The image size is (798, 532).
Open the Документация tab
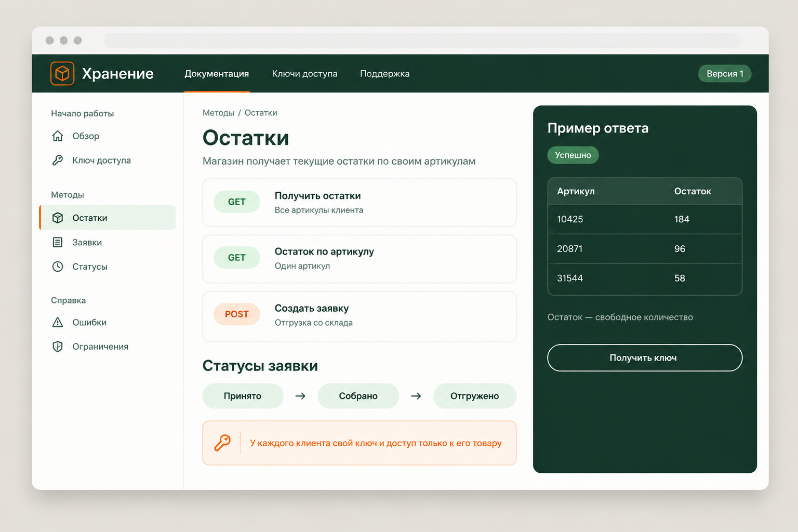217,74
